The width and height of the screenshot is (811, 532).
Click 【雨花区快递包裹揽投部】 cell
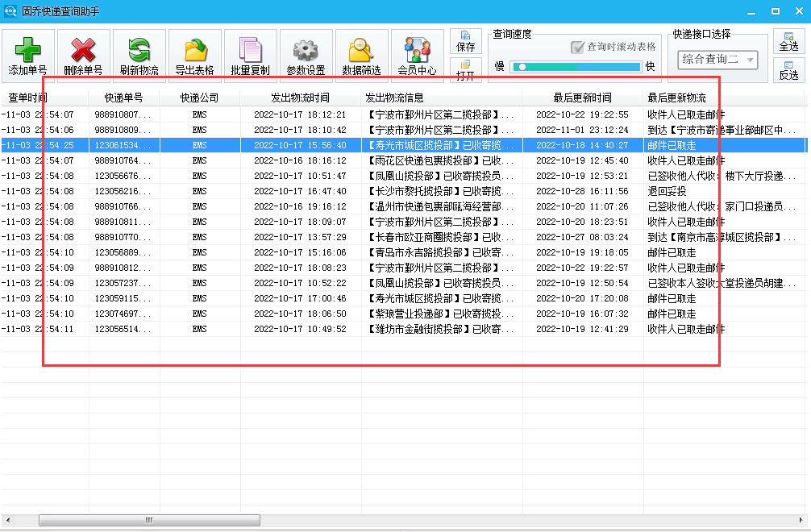pyautogui.click(x=440, y=160)
